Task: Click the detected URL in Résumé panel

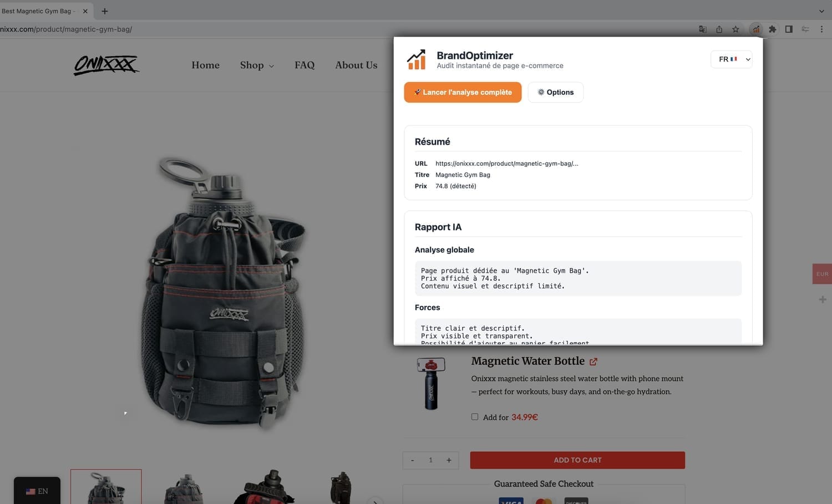Action: 506,164
